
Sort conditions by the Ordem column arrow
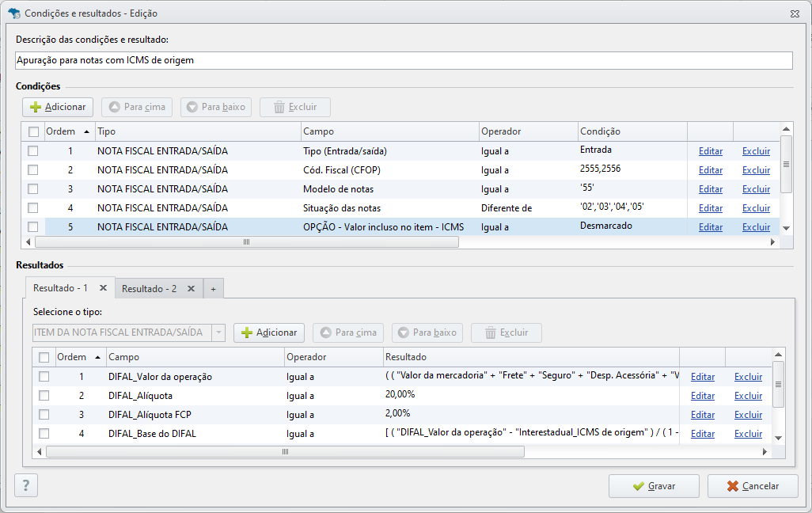[x=86, y=131]
